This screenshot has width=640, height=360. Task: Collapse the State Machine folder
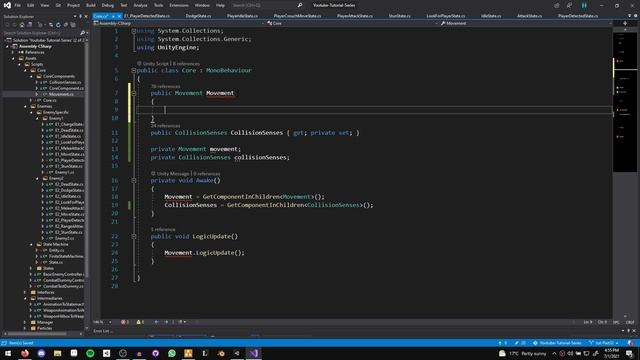coord(31,244)
